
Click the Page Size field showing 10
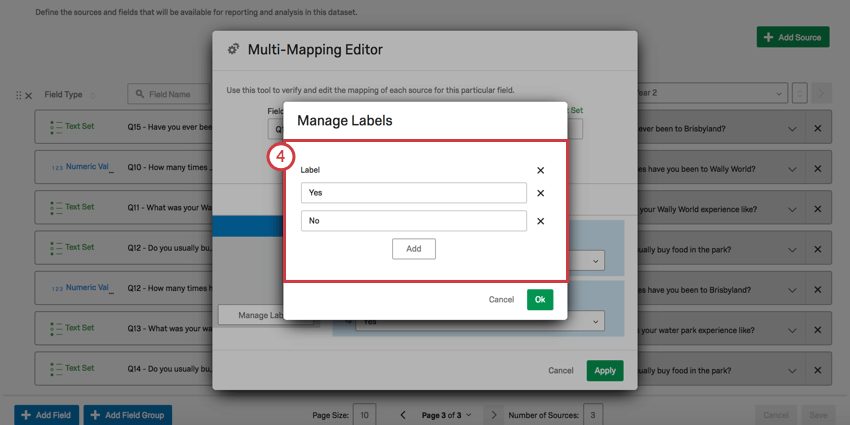(364, 415)
